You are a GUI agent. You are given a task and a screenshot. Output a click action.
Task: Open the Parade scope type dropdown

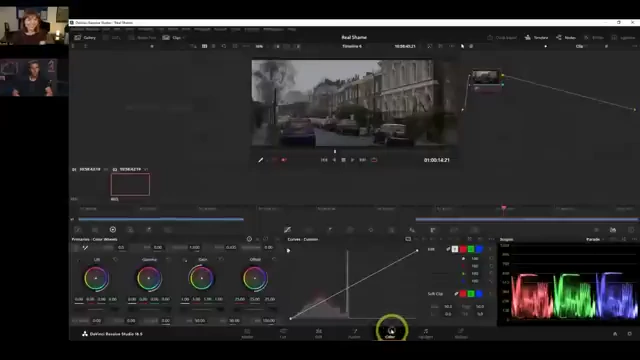(595, 240)
